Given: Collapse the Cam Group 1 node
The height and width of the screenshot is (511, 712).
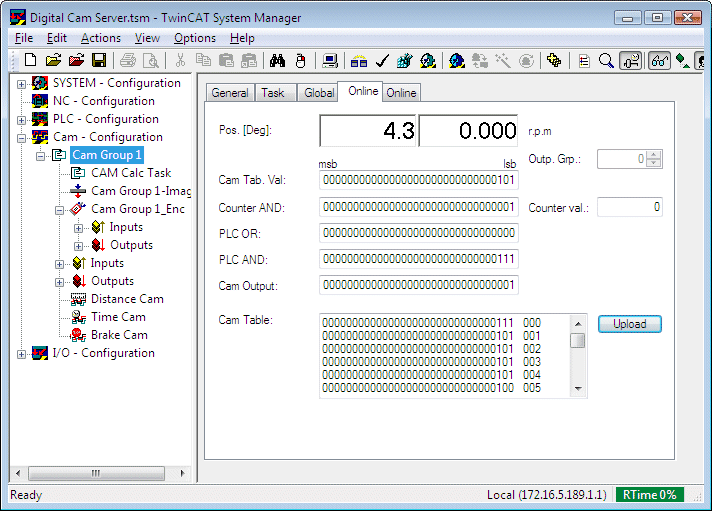Looking at the screenshot, I should point(40,156).
